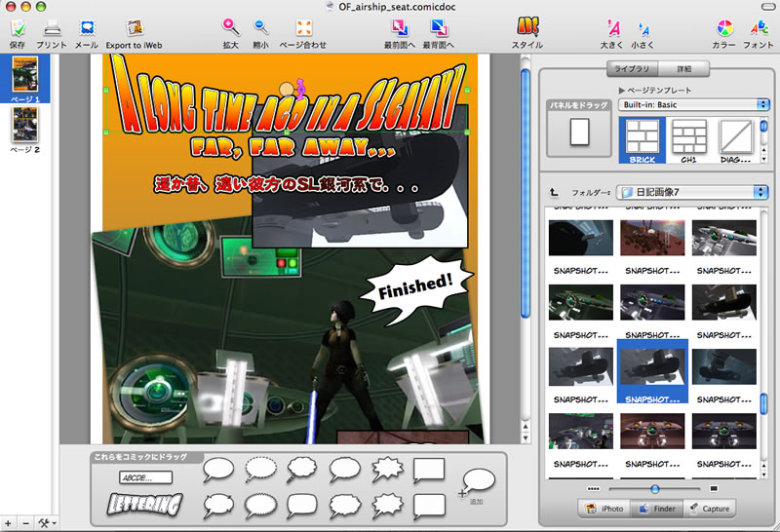Click the image library scrollbar thumb

coord(764,403)
